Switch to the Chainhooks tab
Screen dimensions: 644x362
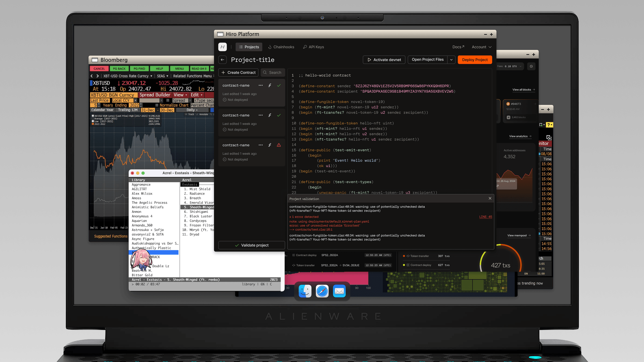281,47
